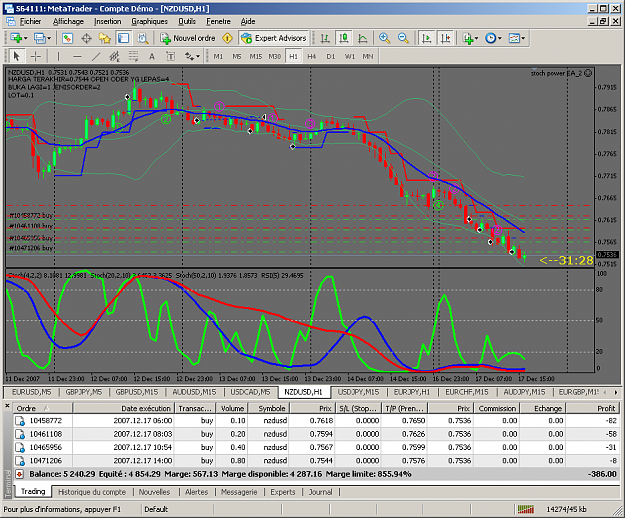Screen dimensions: 625x518
Task: Sort orders by Profit column header
Action: point(593,408)
